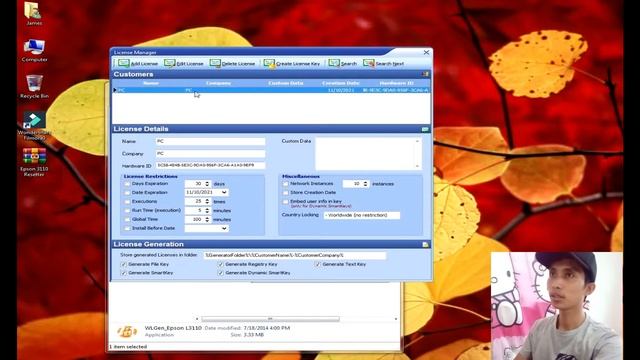Click the Network Instances spinner arrows
This screenshot has height=360, width=640.
(x=365, y=184)
